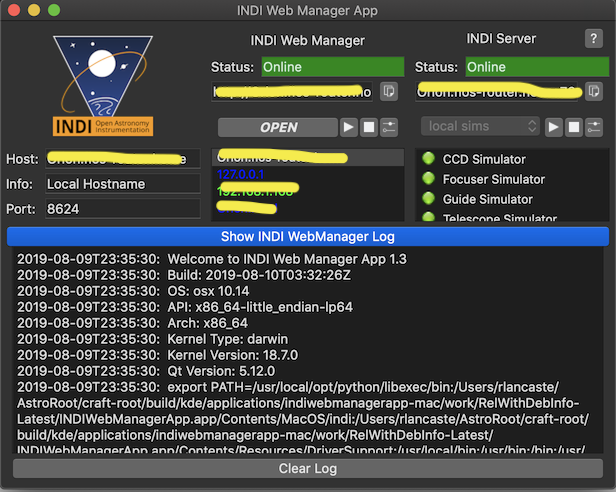
Task: Copy the INDI Server address
Action: point(594,92)
